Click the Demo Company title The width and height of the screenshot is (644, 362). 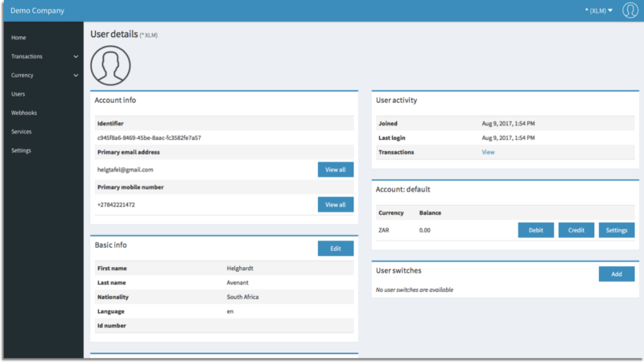37,10
